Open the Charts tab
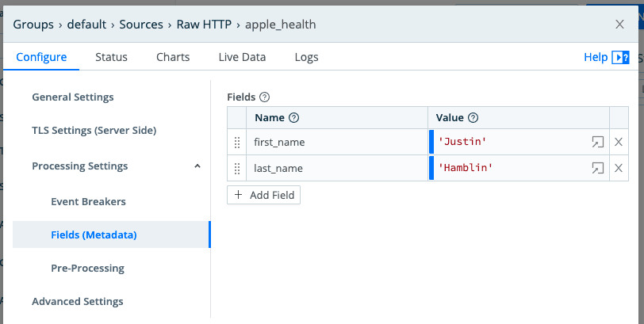The width and height of the screenshot is (644, 324). (173, 57)
